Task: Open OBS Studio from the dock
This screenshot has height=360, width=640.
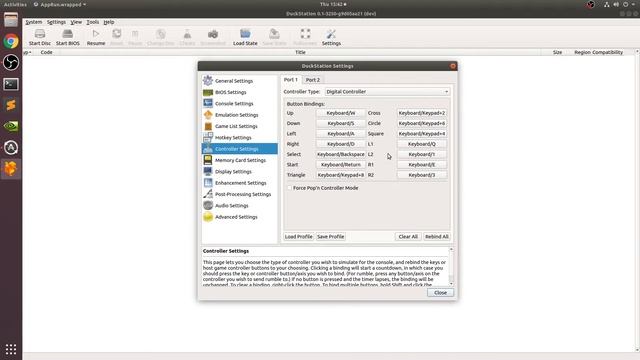Action: [11, 62]
